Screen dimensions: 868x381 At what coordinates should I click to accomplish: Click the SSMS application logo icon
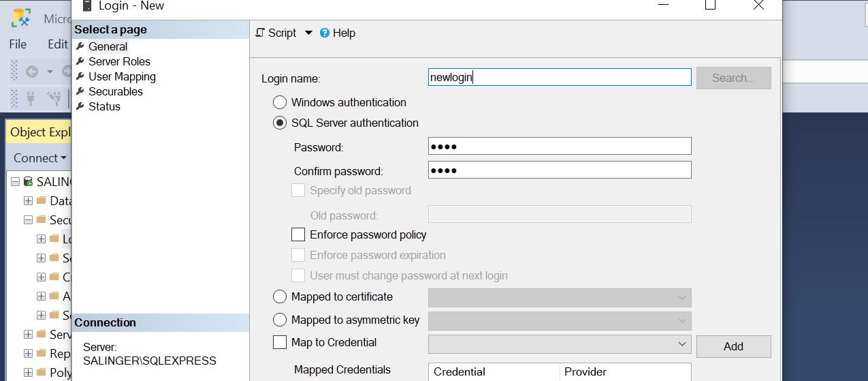click(21, 18)
